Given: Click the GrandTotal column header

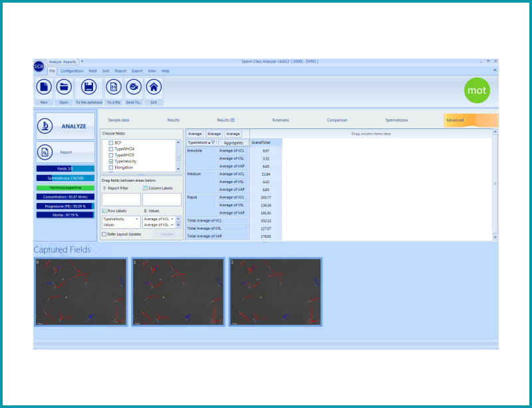Looking at the screenshot, I should coord(266,142).
